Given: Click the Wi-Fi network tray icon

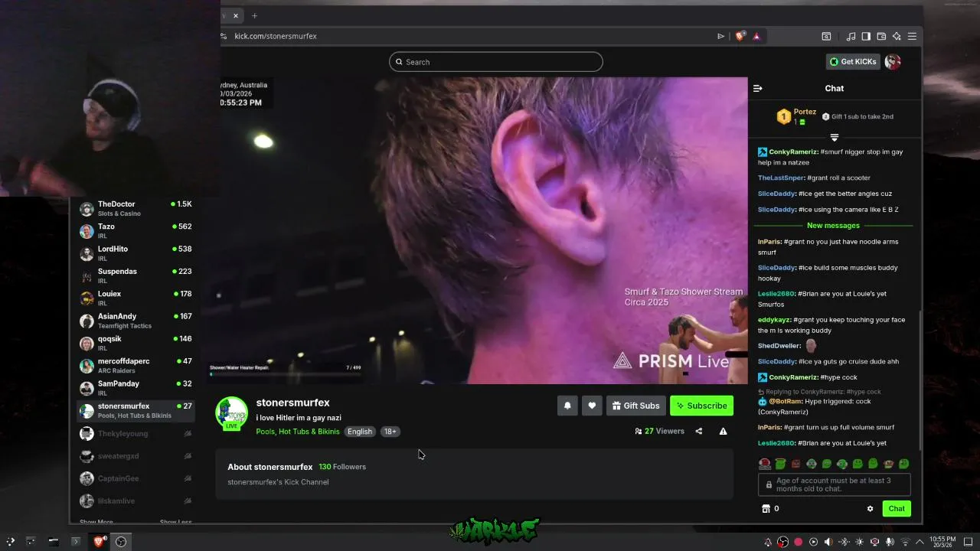Looking at the screenshot, I should (x=904, y=542).
